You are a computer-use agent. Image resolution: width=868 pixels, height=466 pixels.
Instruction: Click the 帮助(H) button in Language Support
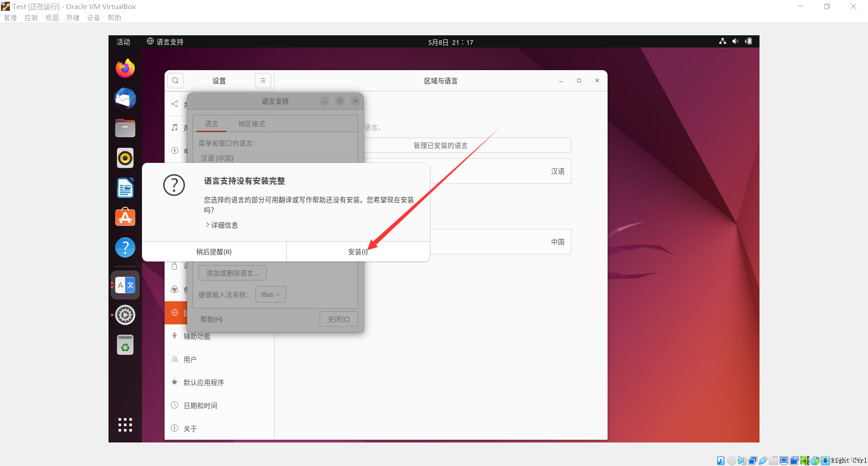[212, 319]
